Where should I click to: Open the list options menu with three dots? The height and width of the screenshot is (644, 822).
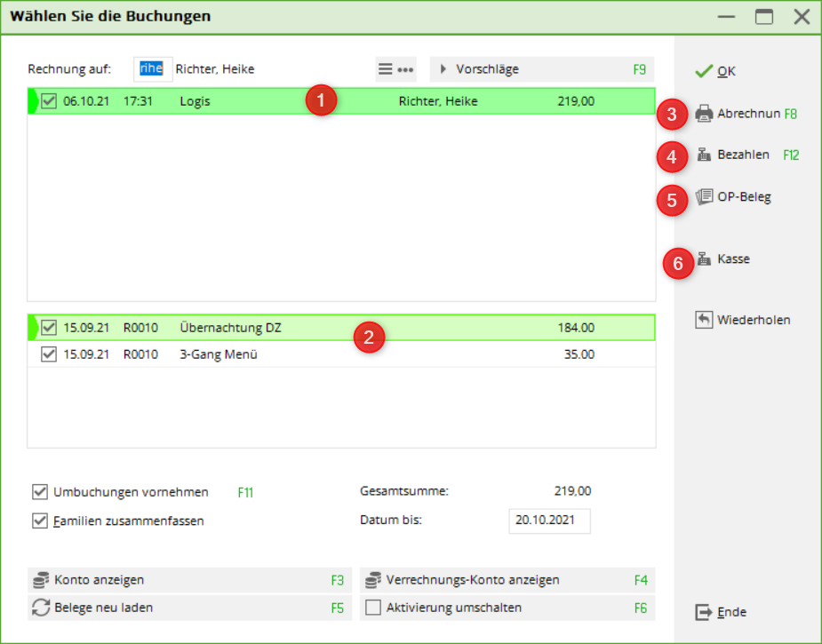tap(395, 69)
